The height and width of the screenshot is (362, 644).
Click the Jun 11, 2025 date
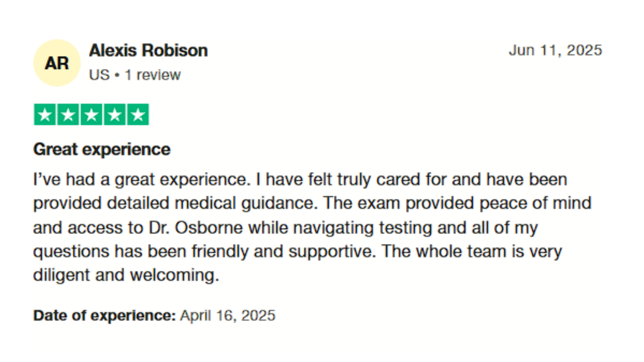[x=555, y=51]
